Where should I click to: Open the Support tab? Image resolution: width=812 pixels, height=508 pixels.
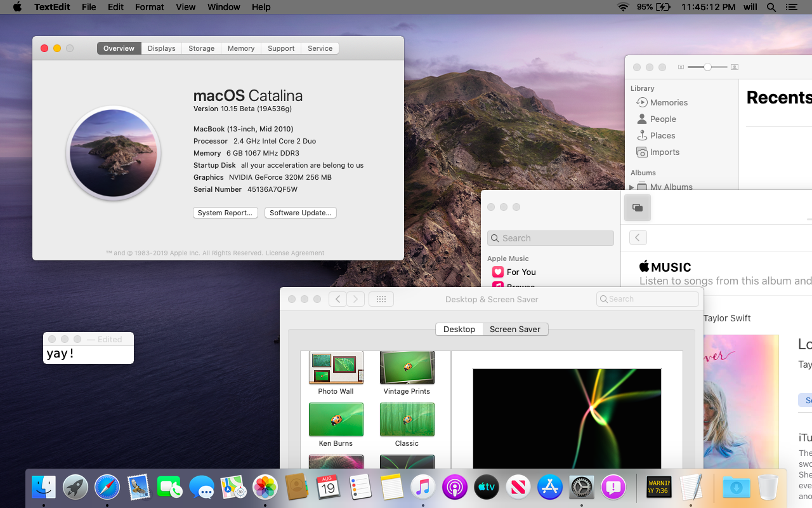tap(281, 48)
